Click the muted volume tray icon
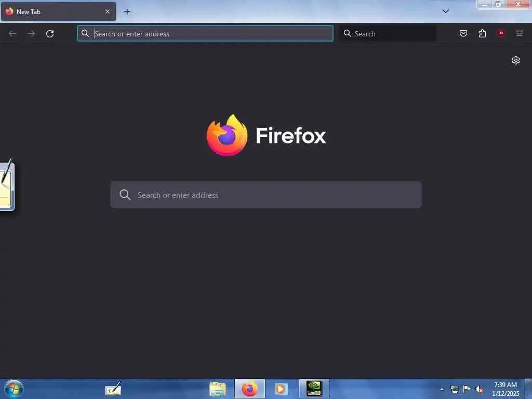The image size is (532, 399). tap(480, 390)
